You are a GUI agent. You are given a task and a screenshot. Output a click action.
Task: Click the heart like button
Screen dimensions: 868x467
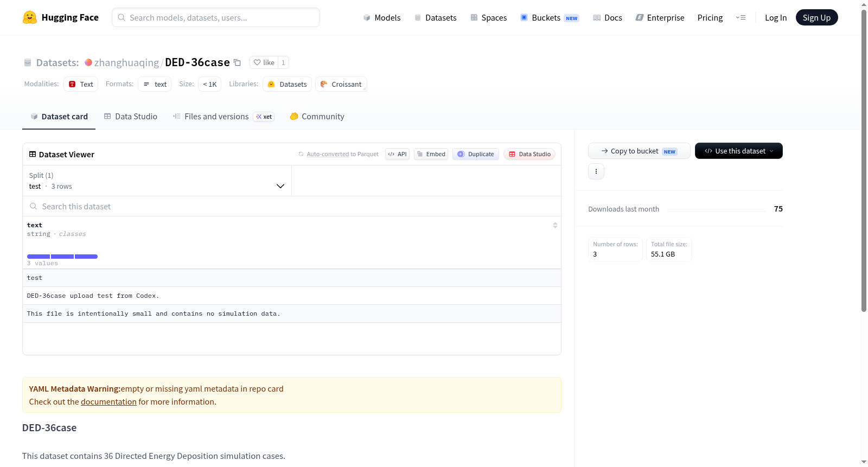click(264, 62)
